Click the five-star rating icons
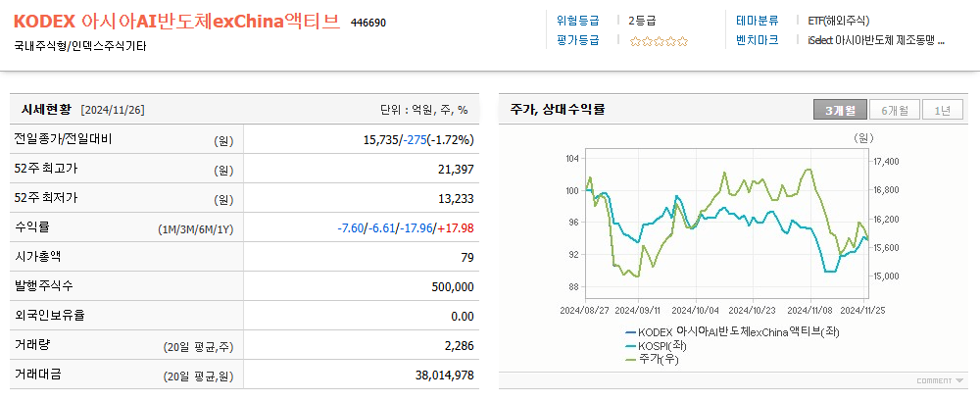Image resolution: width=980 pixels, height=401 pixels. [659, 41]
